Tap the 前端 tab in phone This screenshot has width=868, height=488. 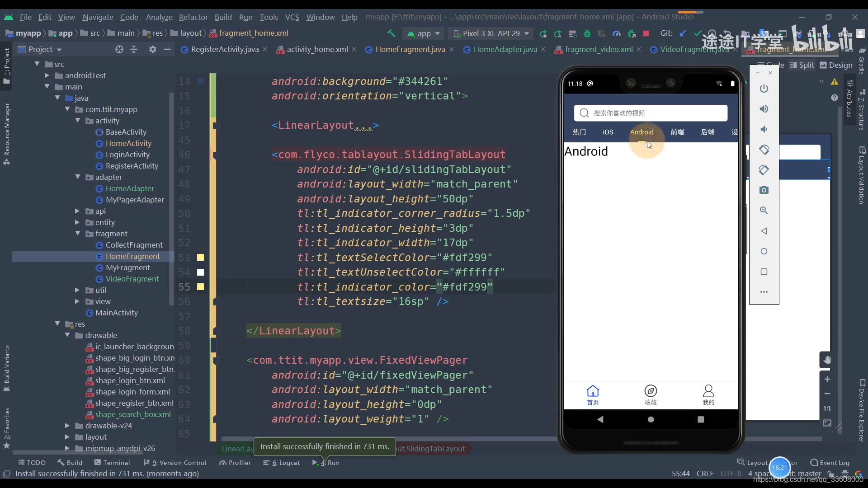677,132
